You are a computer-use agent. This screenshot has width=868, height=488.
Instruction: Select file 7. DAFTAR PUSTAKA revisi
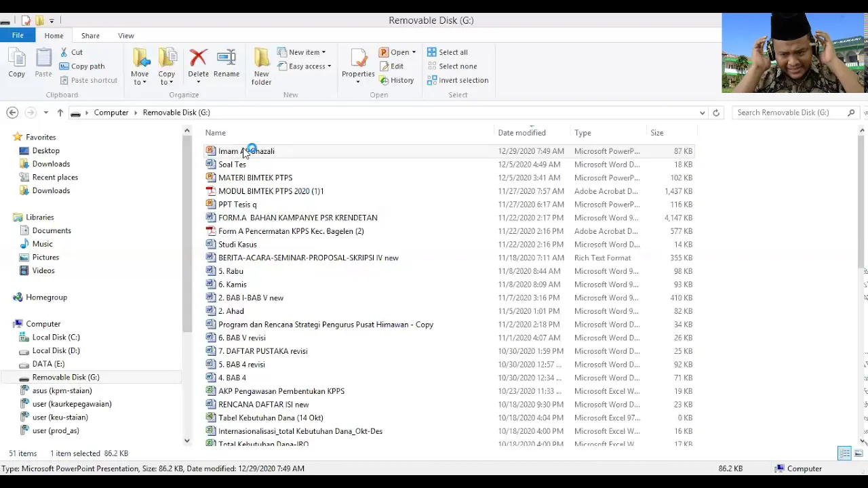point(262,351)
